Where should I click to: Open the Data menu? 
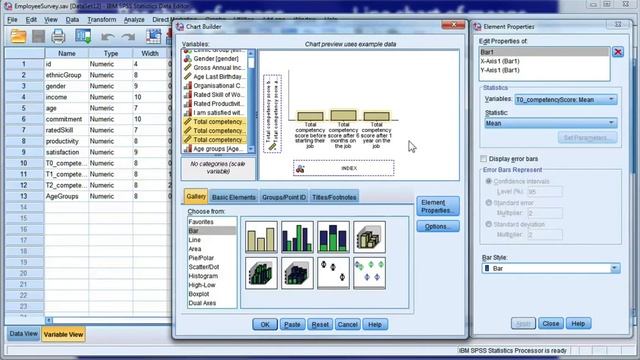point(72,20)
